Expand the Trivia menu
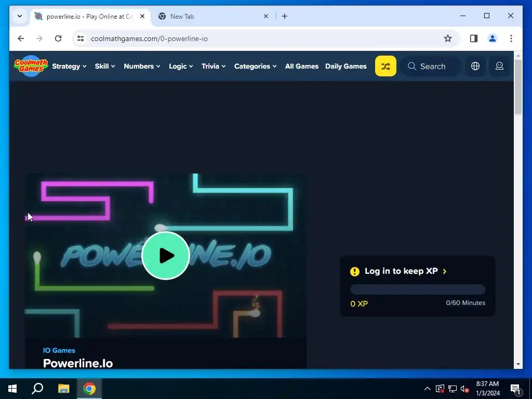 pyautogui.click(x=214, y=66)
